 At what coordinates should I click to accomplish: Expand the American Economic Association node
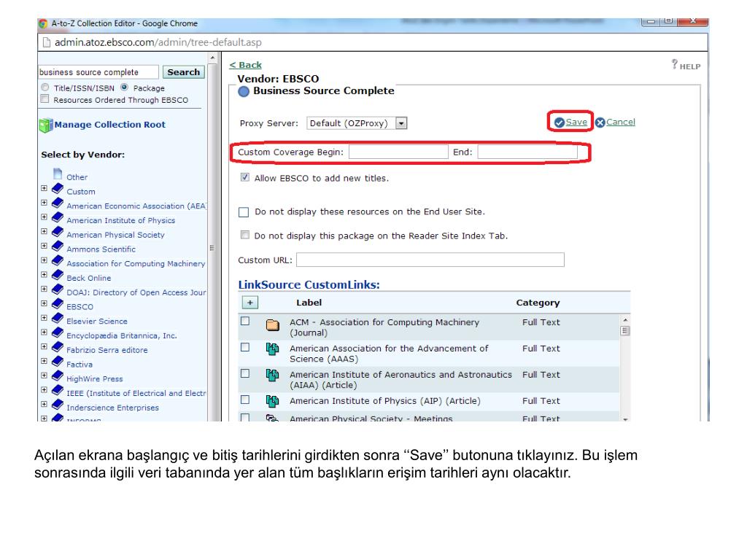pos(44,203)
